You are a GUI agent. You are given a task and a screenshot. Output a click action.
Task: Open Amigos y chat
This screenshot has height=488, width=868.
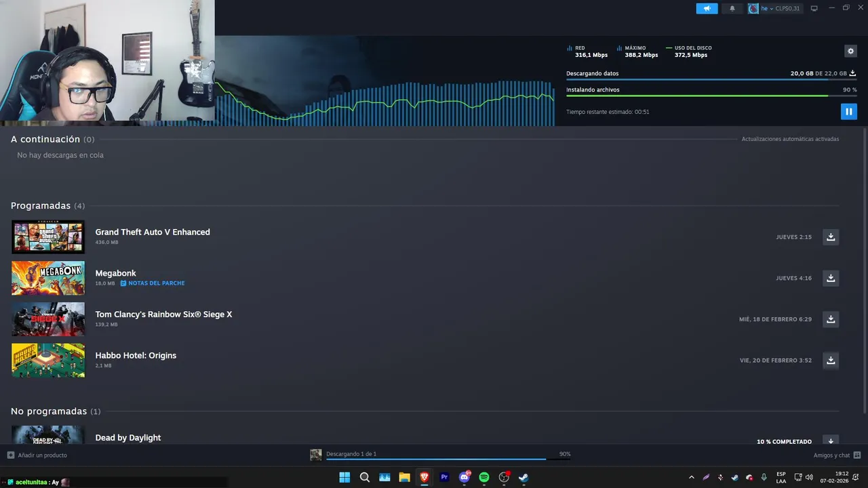coord(837,455)
